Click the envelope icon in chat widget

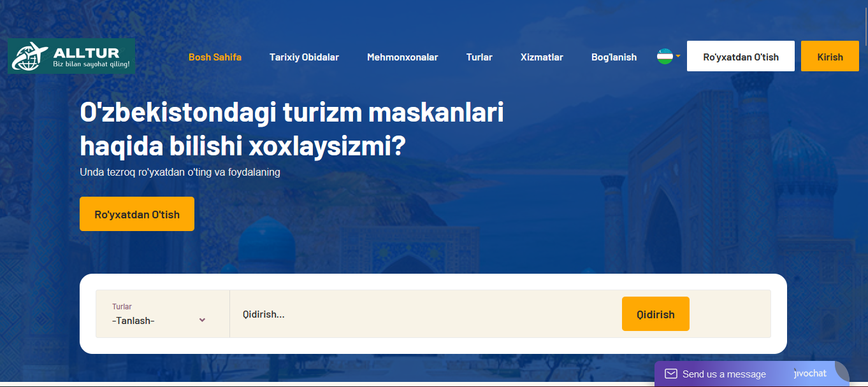[670, 374]
